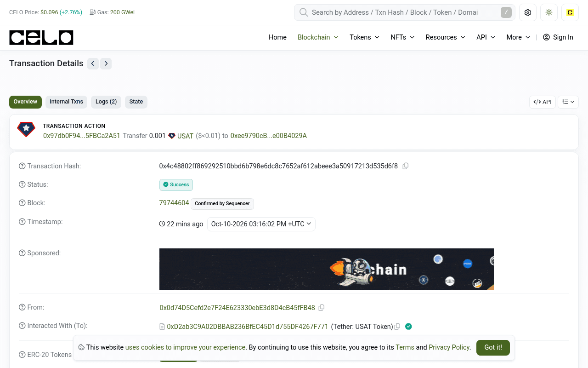Expand the NFTs menu
The height and width of the screenshot is (368, 588).
click(x=402, y=37)
